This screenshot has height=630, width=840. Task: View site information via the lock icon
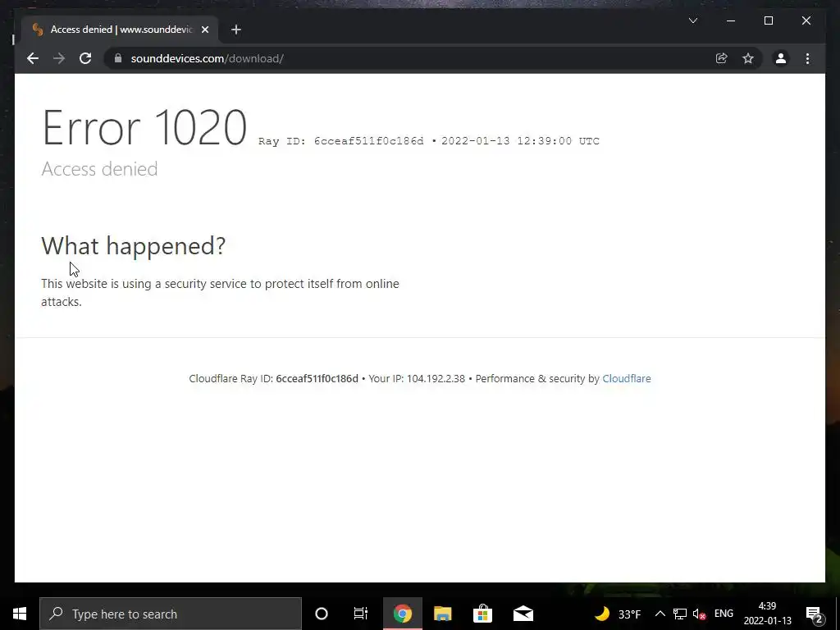tap(118, 58)
